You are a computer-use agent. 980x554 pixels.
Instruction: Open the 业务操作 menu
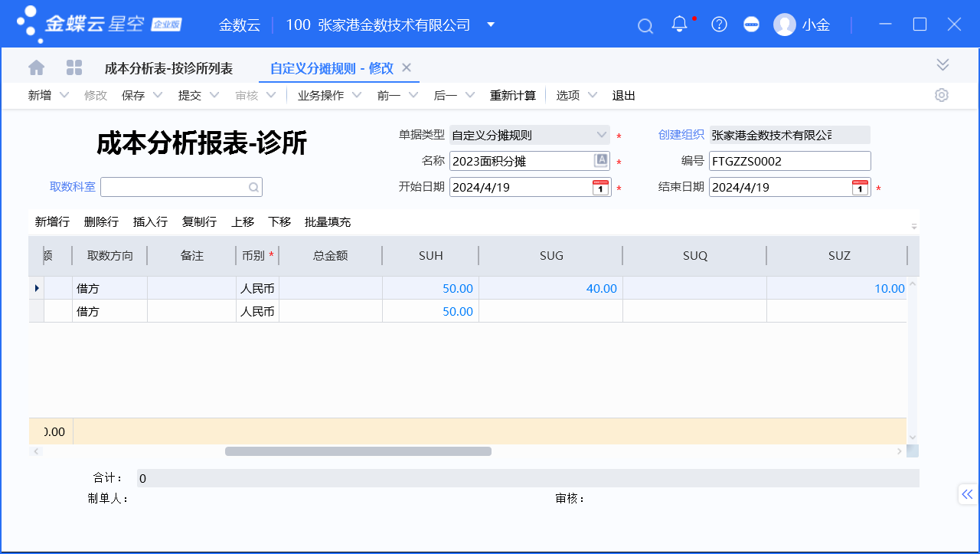click(321, 95)
